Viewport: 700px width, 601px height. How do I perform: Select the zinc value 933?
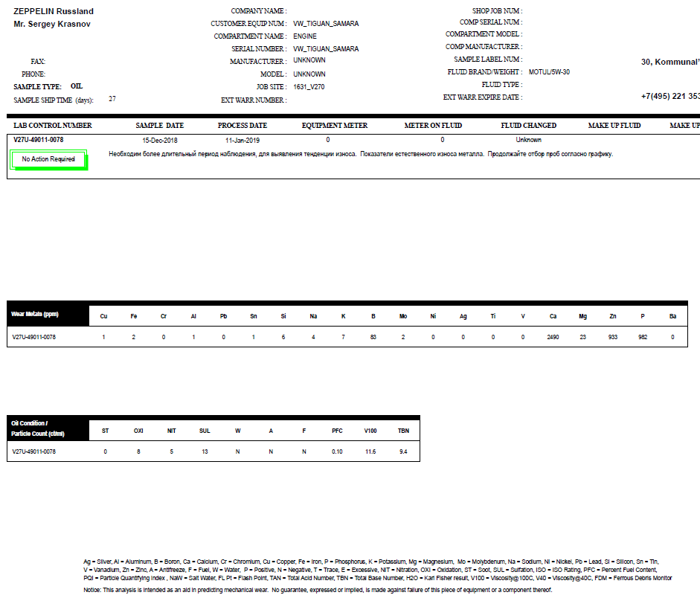[613, 337]
